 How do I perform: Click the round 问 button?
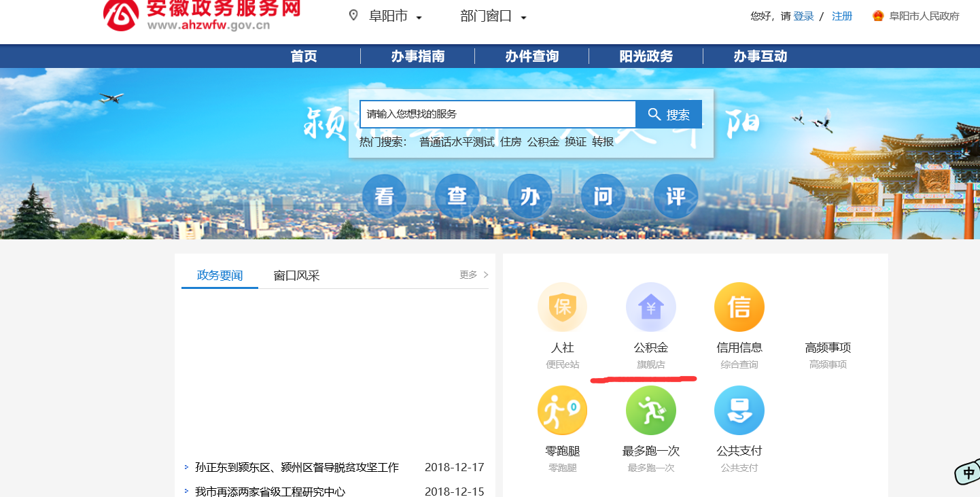click(x=603, y=196)
